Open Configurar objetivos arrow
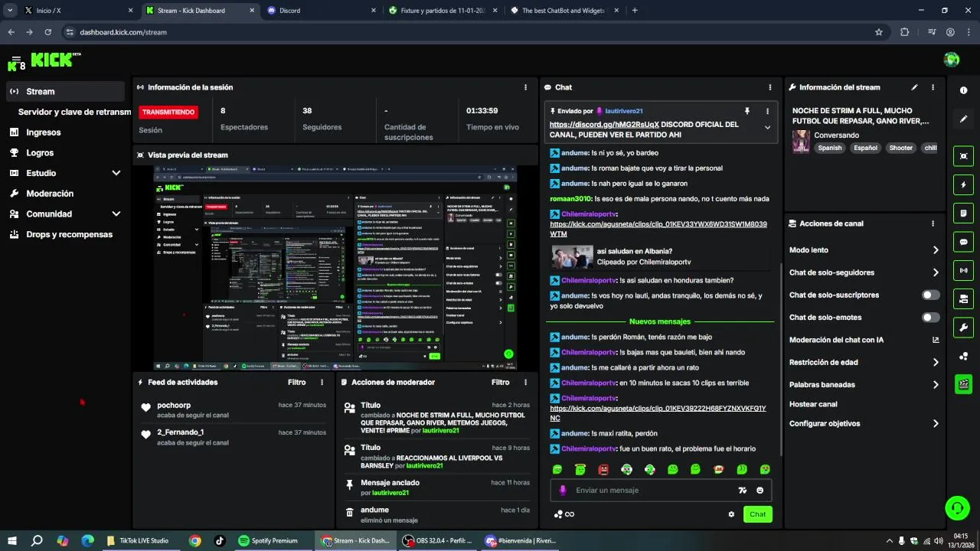The height and width of the screenshot is (551, 980). click(936, 423)
